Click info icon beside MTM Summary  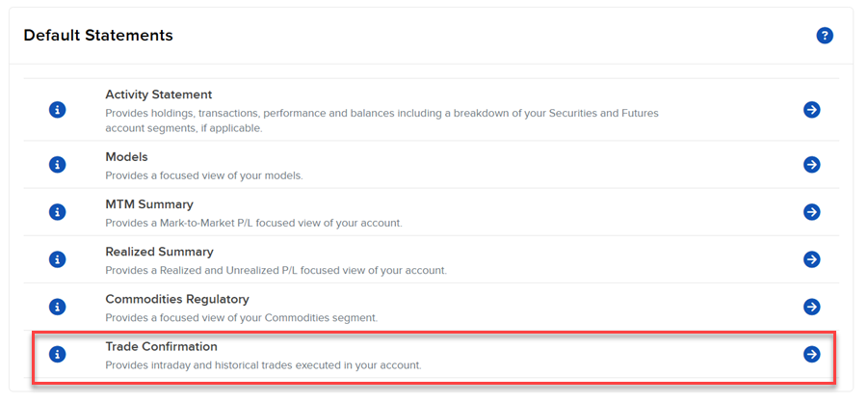pos(57,212)
